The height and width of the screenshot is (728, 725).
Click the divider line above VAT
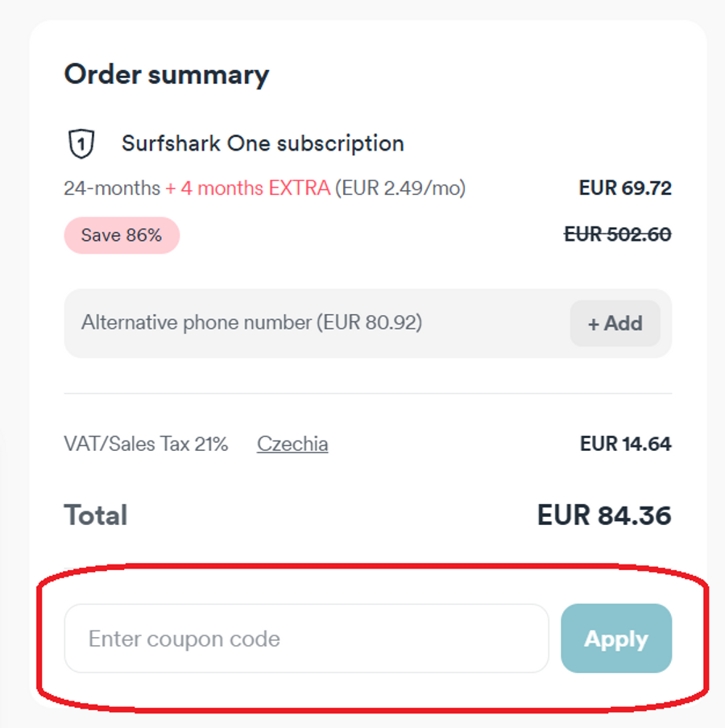tap(367, 394)
